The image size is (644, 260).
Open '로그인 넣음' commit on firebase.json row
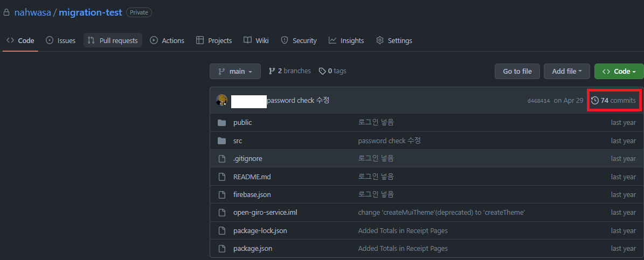(x=376, y=194)
